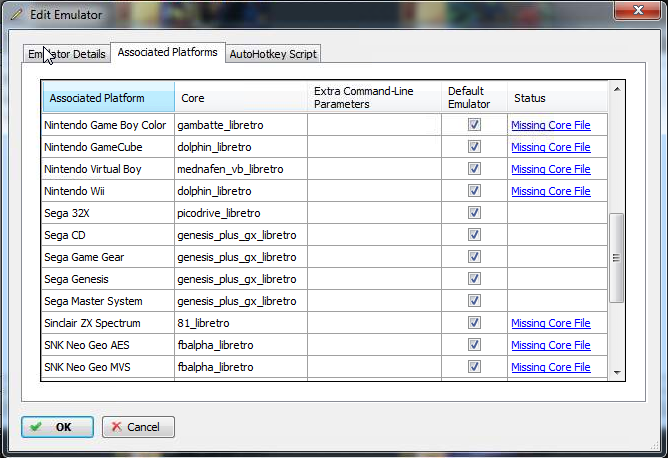Select the Associated Platforms tab
The height and width of the screenshot is (458, 668).
167,52
